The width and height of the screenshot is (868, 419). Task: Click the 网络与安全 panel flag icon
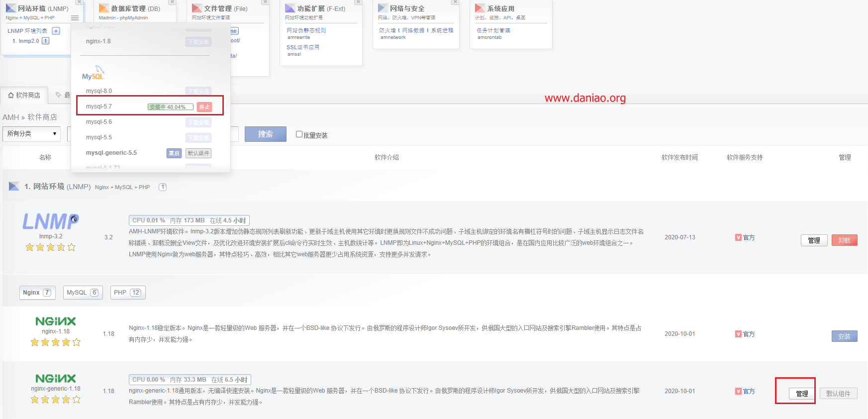(x=383, y=8)
